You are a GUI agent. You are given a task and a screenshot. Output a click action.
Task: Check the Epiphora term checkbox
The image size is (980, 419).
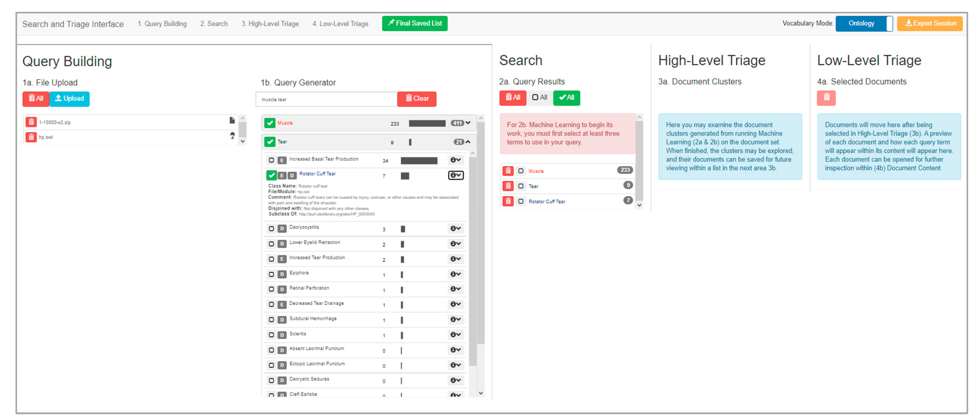click(271, 274)
